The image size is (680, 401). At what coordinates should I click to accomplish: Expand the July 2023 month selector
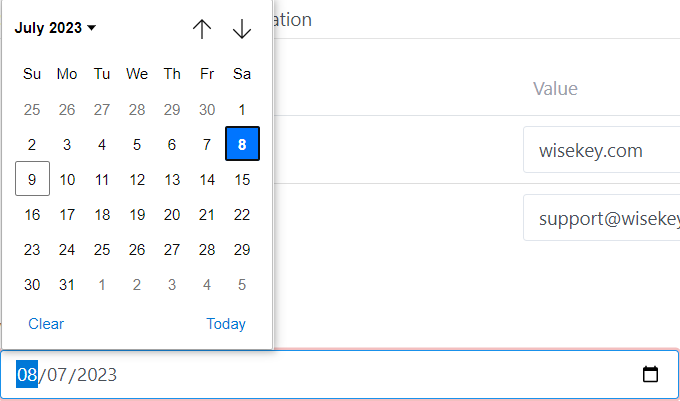[55, 28]
